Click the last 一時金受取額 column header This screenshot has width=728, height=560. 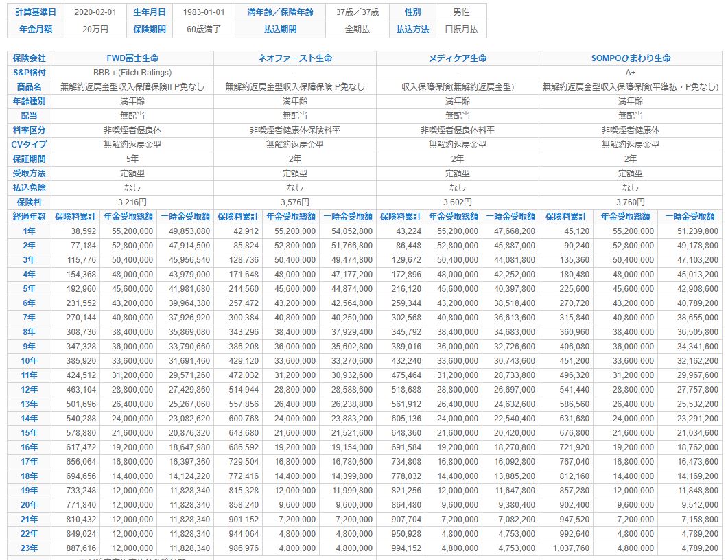[x=690, y=216]
